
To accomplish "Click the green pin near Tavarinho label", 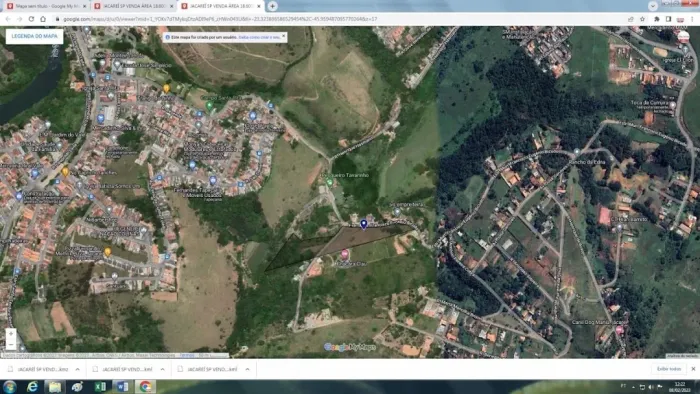I will [x=330, y=182].
